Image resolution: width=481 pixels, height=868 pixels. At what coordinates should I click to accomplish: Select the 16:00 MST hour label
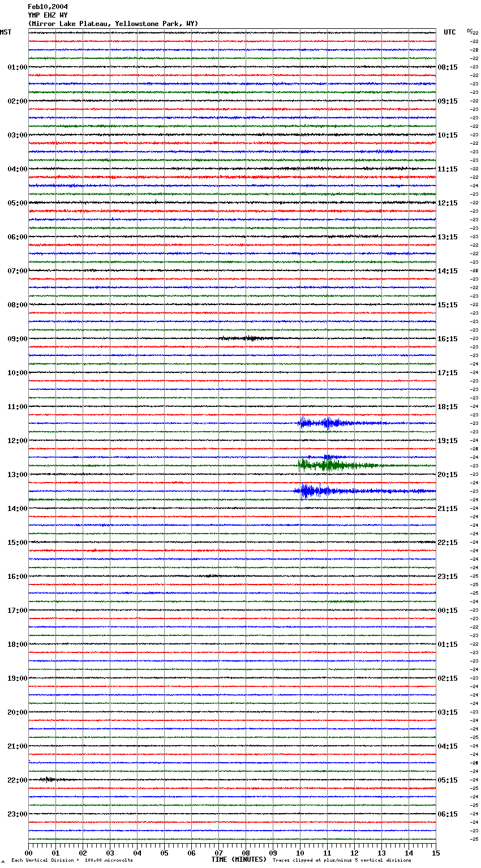pyautogui.click(x=18, y=577)
